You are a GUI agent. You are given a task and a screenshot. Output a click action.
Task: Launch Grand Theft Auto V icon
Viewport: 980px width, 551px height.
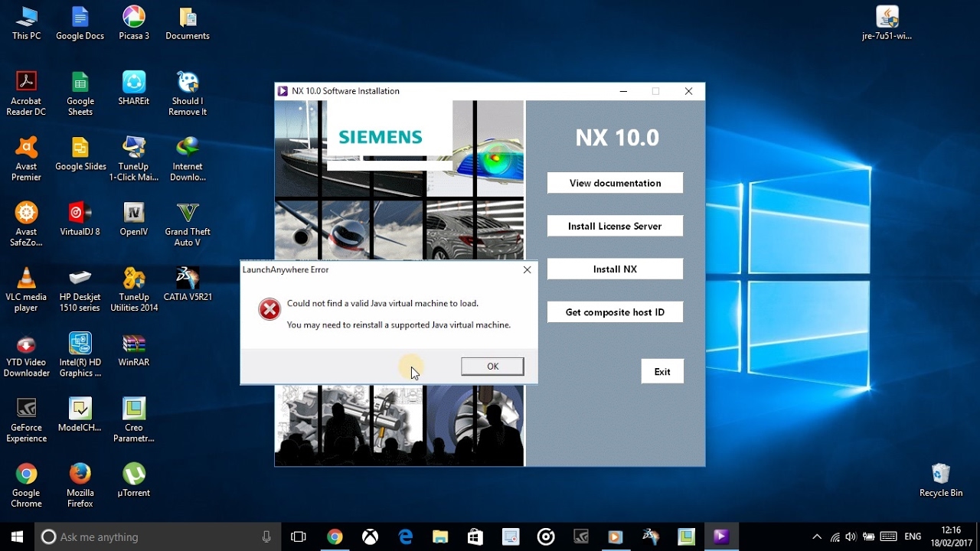188,224
